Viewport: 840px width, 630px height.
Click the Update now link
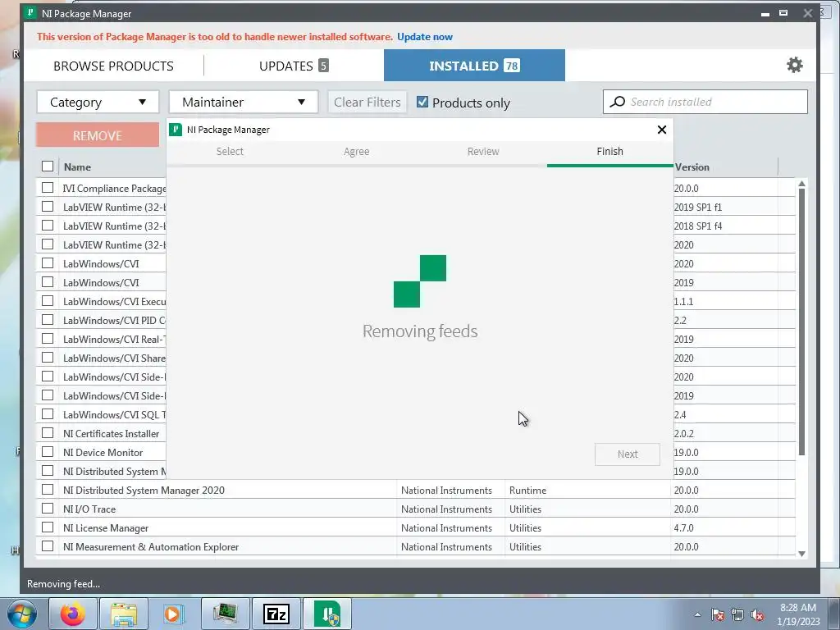pos(425,37)
